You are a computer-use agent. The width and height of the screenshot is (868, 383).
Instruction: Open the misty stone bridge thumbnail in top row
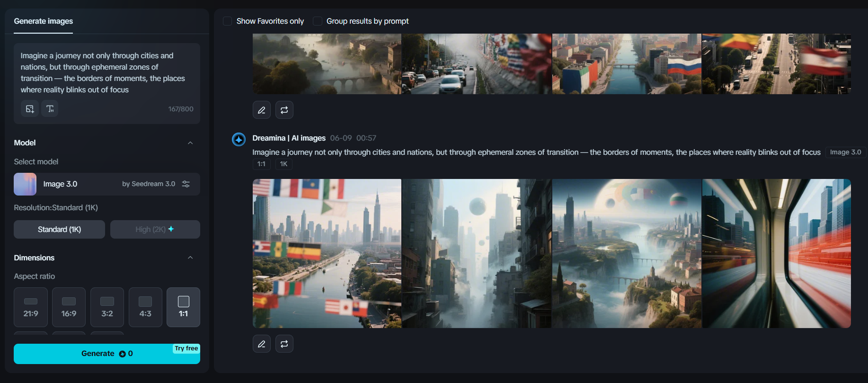click(327, 64)
